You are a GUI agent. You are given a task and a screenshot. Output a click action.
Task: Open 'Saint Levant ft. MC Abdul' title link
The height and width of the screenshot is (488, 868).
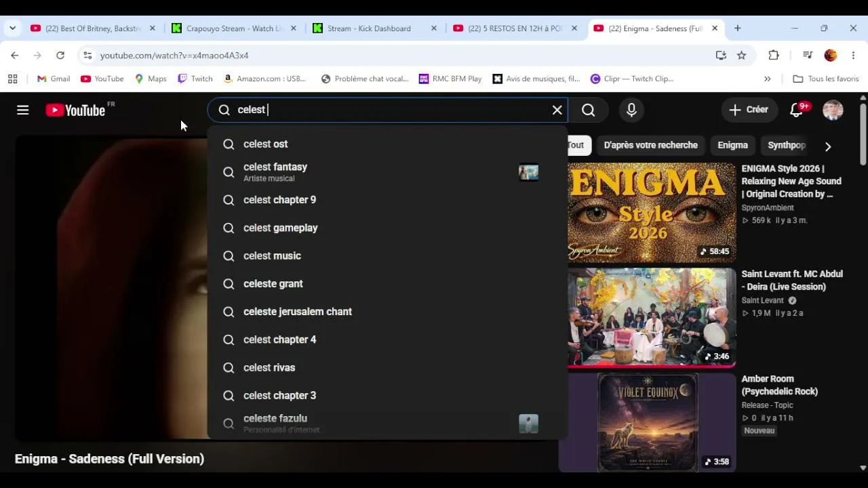click(x=792, y=280)
